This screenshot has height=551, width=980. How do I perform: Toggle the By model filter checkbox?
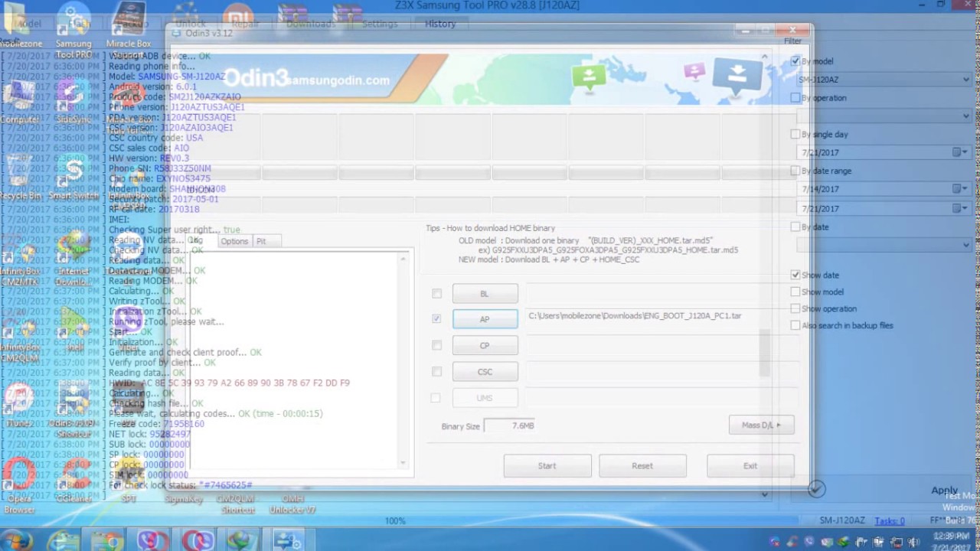pyautogui.click(x=795, y=61)
